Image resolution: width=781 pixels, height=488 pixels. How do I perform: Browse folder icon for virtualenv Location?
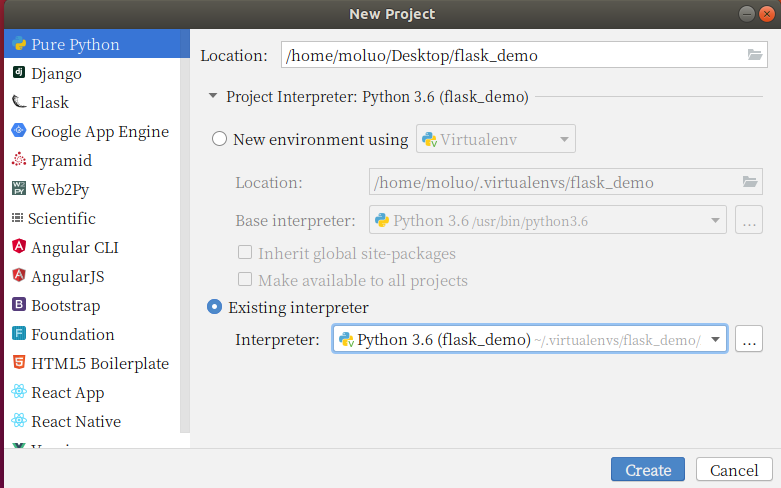(x=750, y=182)
